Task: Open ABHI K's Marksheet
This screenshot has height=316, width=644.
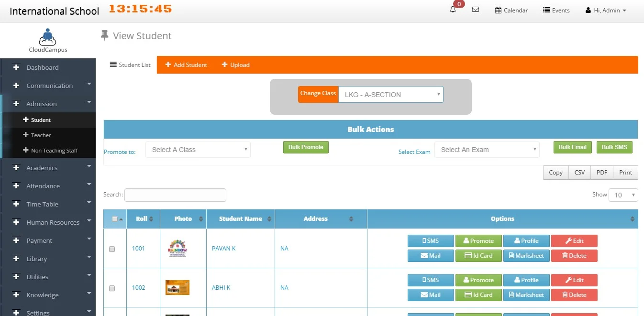Action: coord(526,295)
